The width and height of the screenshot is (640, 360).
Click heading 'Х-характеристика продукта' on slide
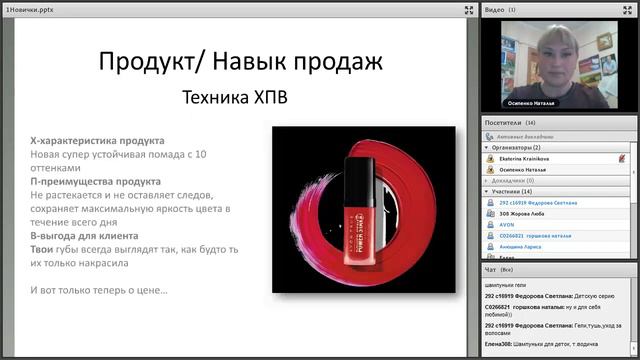coord(97,141)
